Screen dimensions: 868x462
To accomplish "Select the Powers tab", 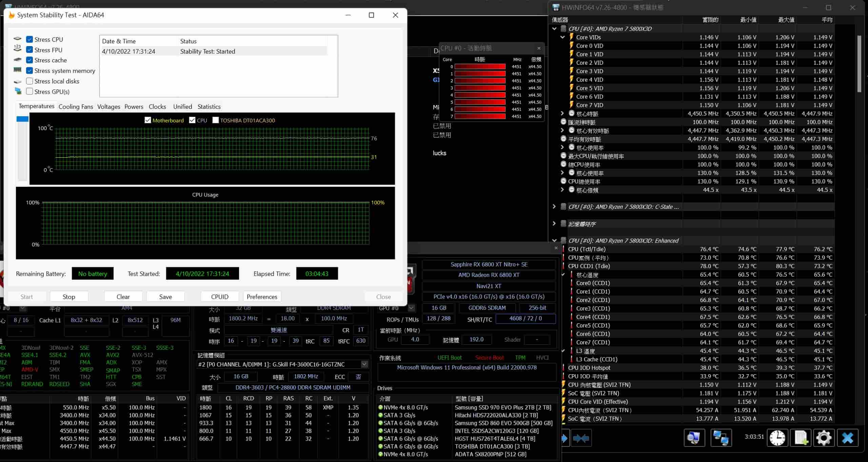I will (134, 106).
